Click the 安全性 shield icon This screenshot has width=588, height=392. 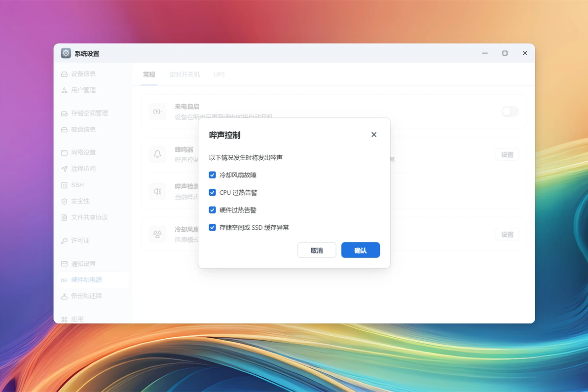click(64, 201)
